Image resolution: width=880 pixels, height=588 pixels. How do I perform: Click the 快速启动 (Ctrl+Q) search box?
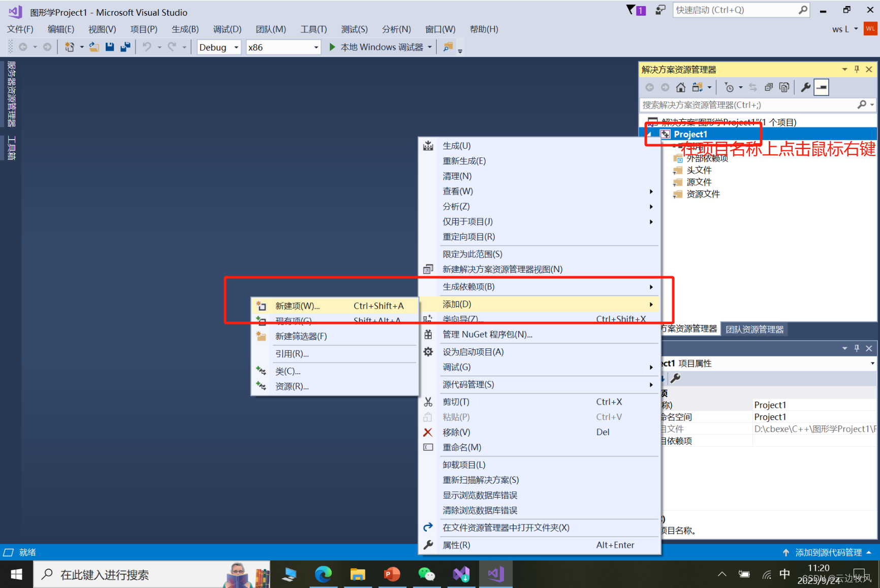pyautogui.click(x=741, y=10)
